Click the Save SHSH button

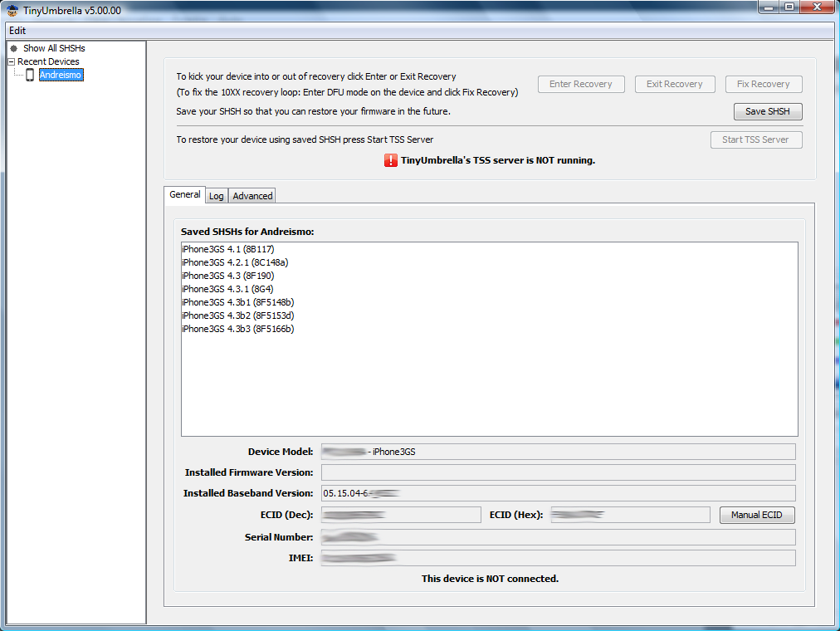click(767, 111)
